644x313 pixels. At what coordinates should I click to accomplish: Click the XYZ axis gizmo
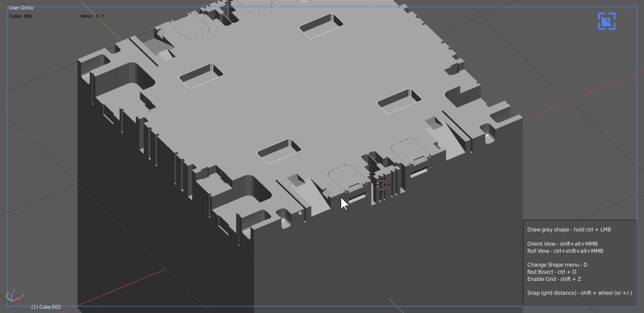tap(13, 296)
